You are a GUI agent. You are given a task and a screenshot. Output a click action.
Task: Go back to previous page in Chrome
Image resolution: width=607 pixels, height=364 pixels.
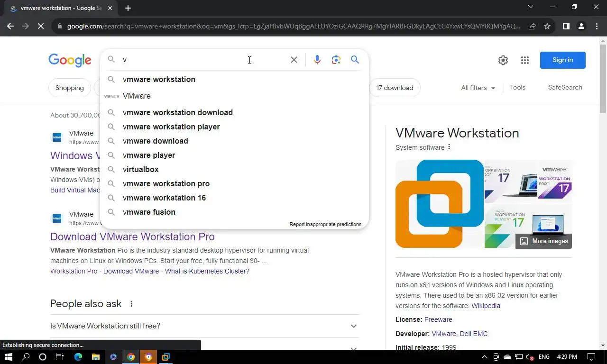tap(10, 26)
